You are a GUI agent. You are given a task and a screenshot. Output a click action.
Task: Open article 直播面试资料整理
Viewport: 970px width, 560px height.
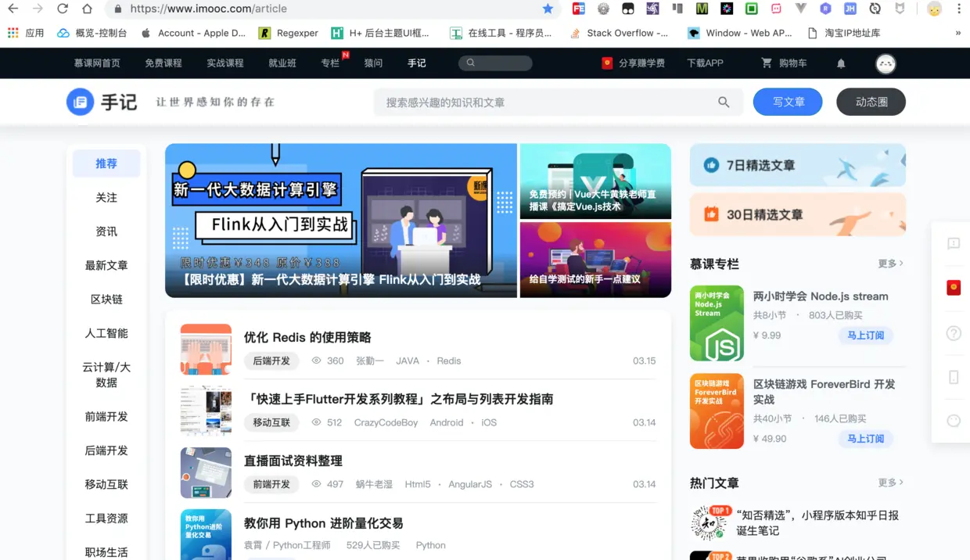tap(293, 461)
